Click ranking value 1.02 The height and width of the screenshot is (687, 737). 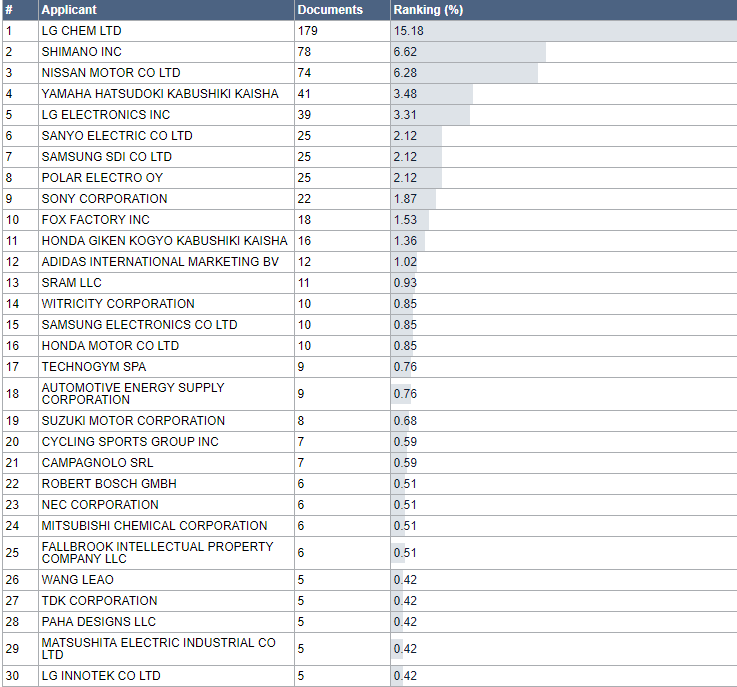click(x=405, y=262)
